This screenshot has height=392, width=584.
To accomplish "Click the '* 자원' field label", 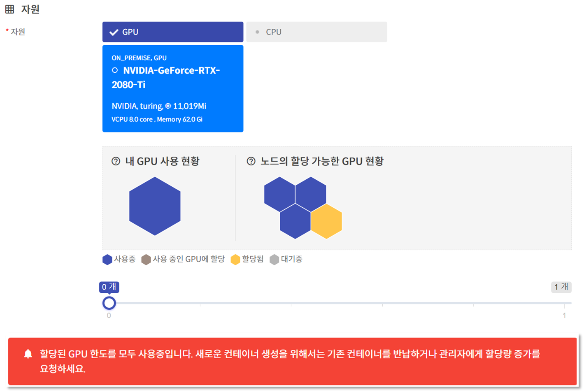I will (16, 32).
